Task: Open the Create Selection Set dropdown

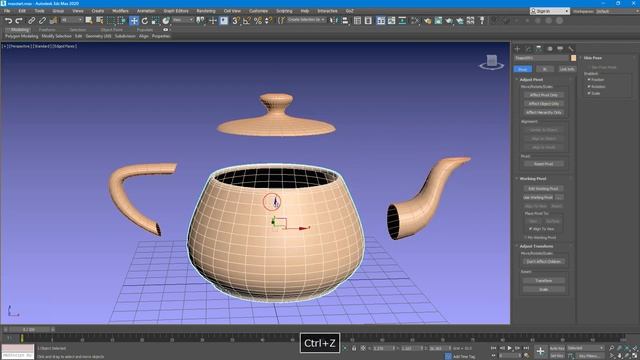Action: [306, 20]
